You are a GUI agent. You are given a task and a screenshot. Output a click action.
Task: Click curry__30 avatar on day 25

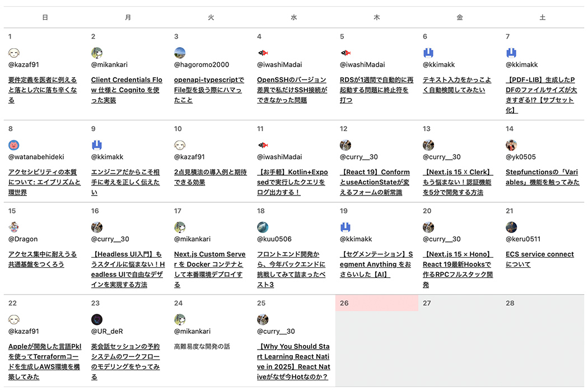click(x=263, y=320)
